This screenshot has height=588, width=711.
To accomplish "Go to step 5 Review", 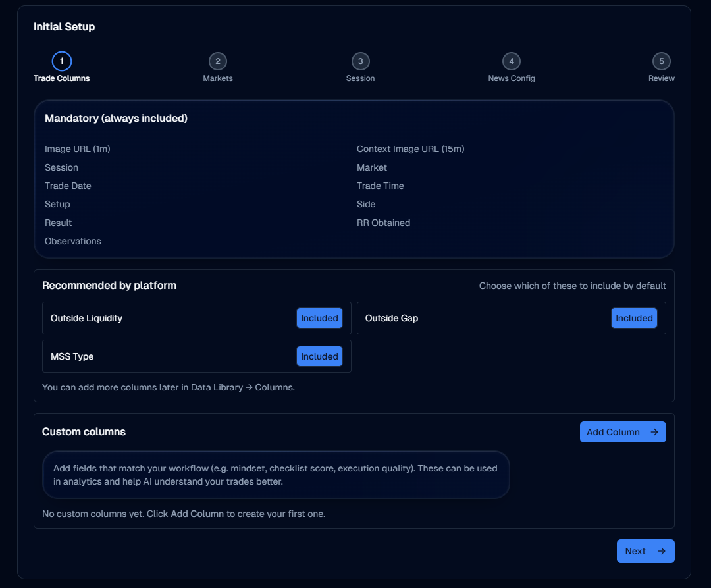I will (662, 61).
